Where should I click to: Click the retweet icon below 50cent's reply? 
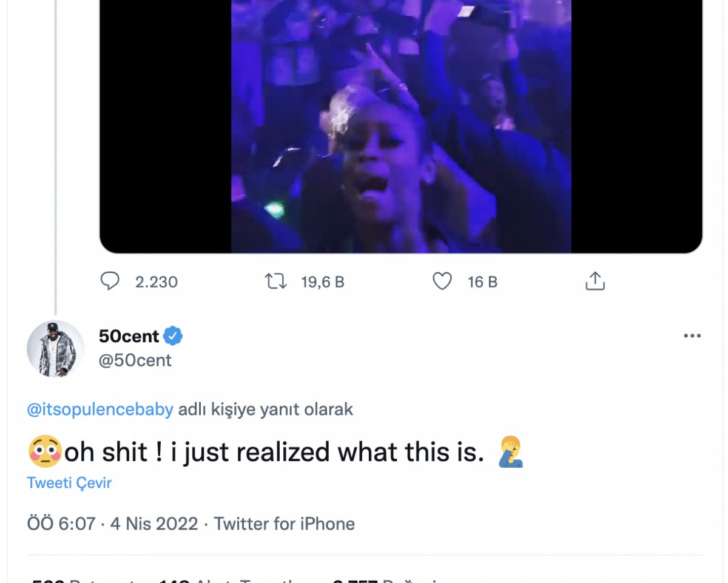[277, 281]
